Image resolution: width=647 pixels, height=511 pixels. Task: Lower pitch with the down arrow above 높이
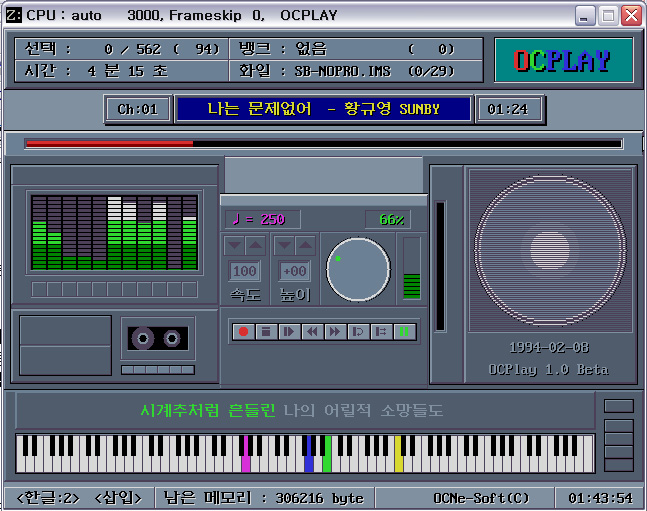point(284,246)
